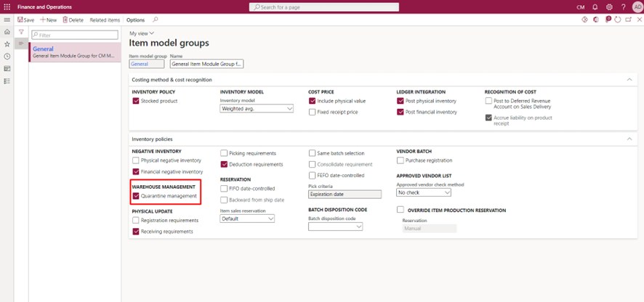Select the General item model group row
This screenshot has width=644, height=302.
[75, 52]
